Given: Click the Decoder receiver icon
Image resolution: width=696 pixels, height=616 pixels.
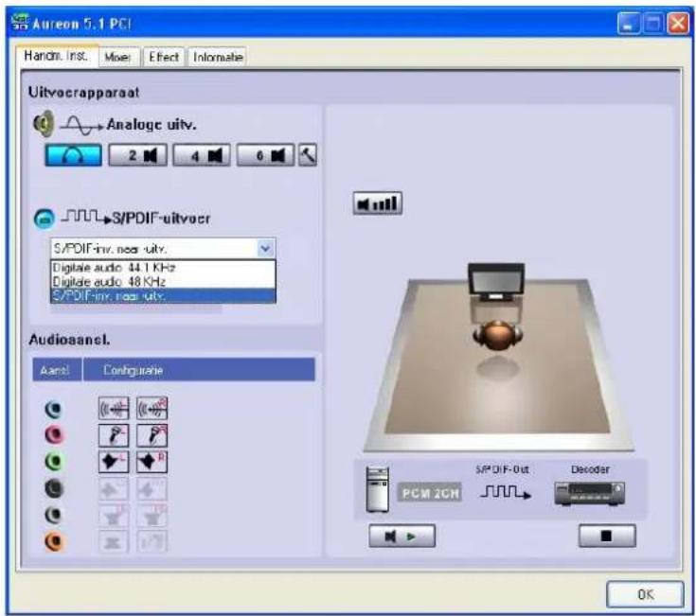Looking at the screenshot, I should tap(590, 493).
